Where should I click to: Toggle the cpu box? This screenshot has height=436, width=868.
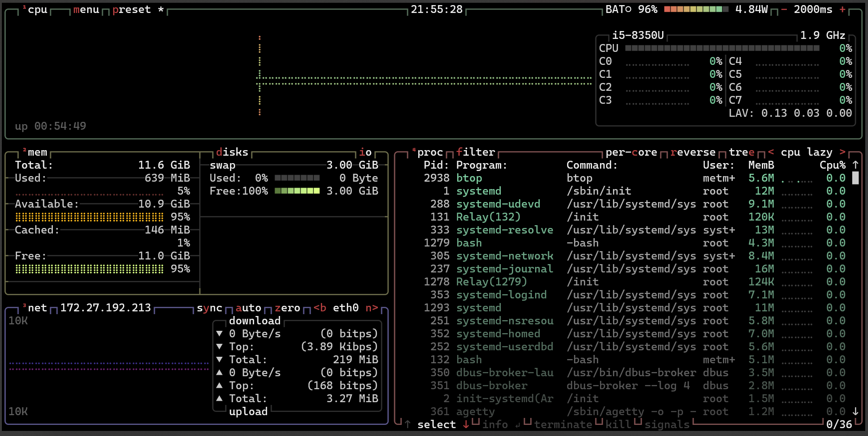pyautogui.click(x=35, y=9)
